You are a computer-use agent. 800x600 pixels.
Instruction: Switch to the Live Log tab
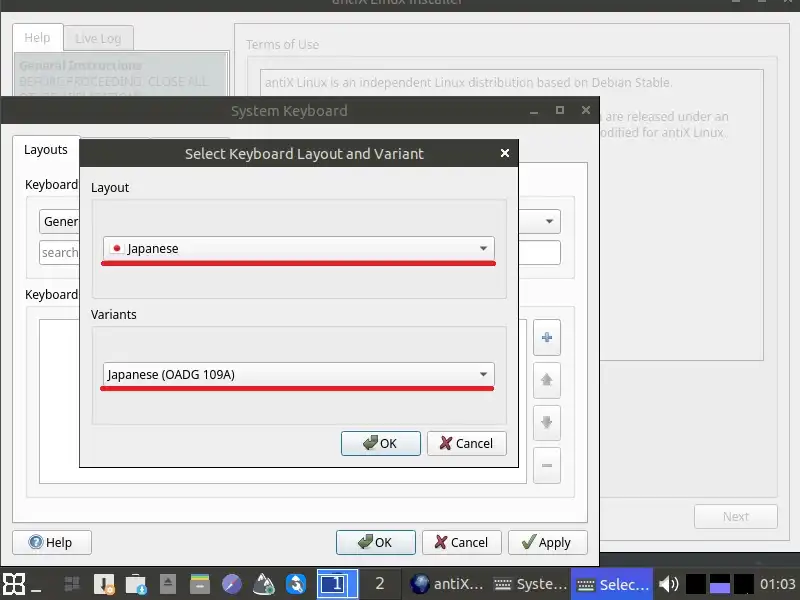coord(98,39)
